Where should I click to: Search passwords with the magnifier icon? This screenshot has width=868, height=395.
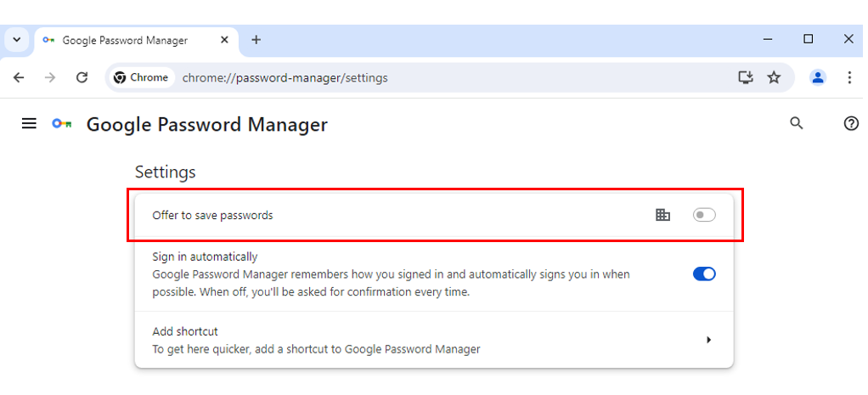(796, 123)
